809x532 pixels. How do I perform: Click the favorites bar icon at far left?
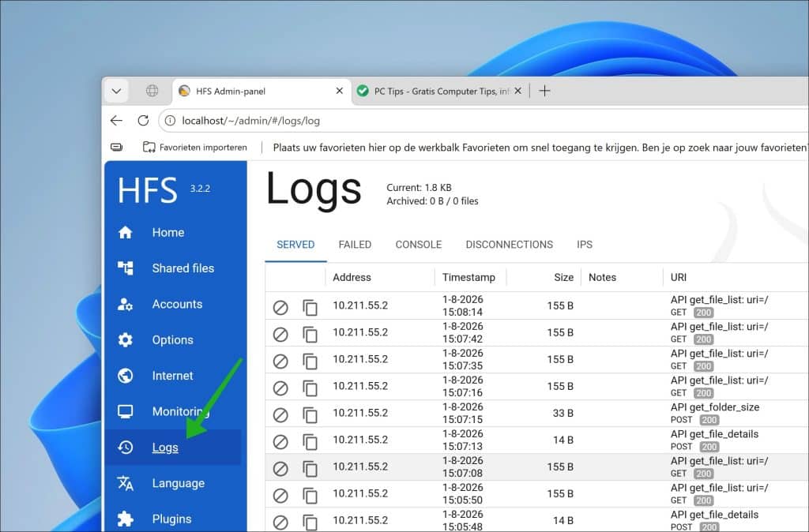117,148
